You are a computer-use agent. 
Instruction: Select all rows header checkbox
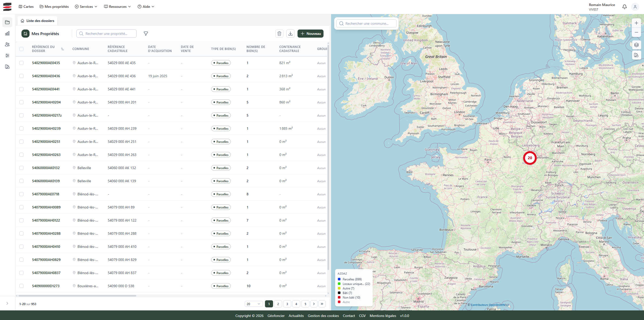(21, 49)
